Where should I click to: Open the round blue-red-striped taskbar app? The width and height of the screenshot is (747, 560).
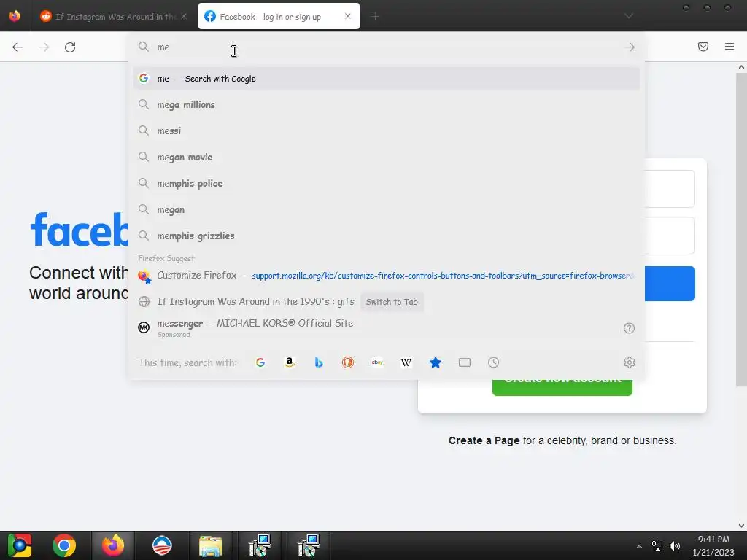point(161,545)
